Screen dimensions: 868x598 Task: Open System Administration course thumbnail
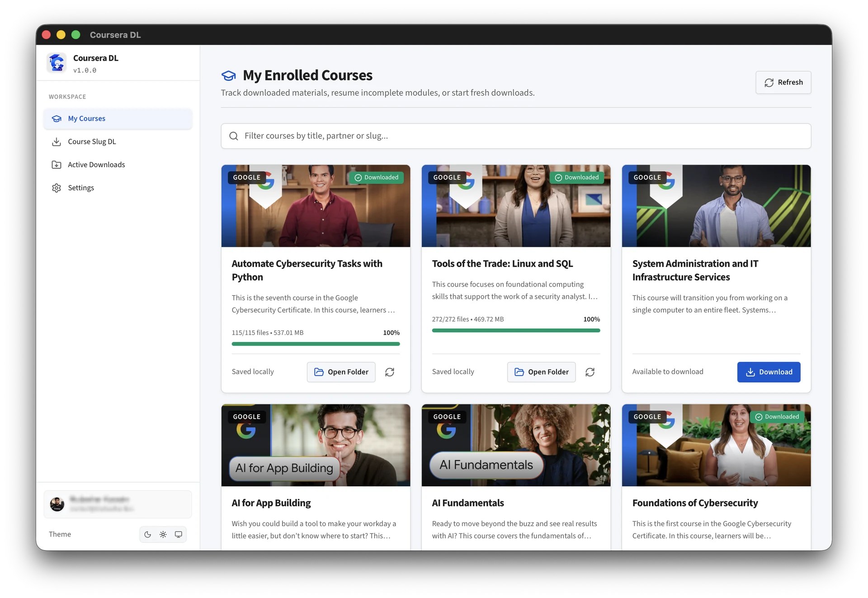[x=716, y=206]
